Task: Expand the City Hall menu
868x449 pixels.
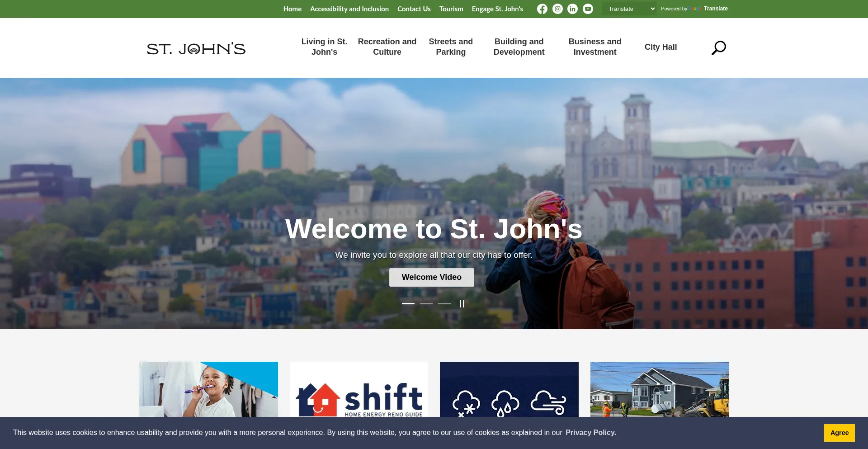Action: coord(660,47)
